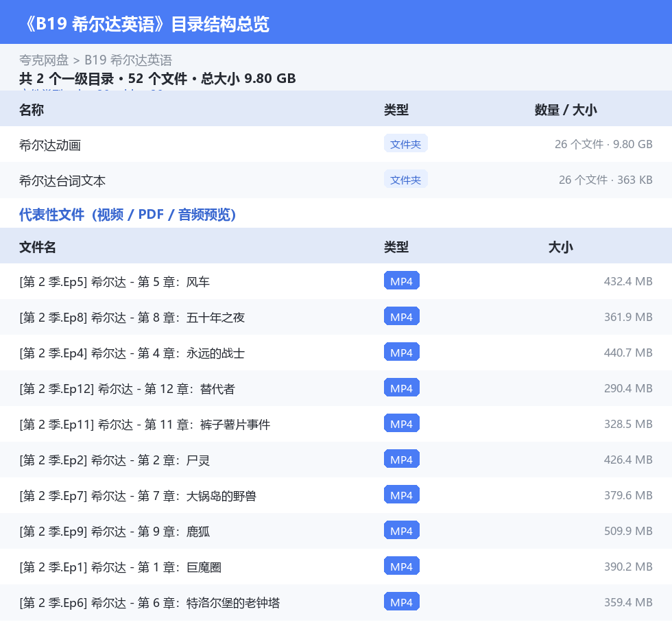Open the file 第 4 章：永远的战士

pos(336,353)
